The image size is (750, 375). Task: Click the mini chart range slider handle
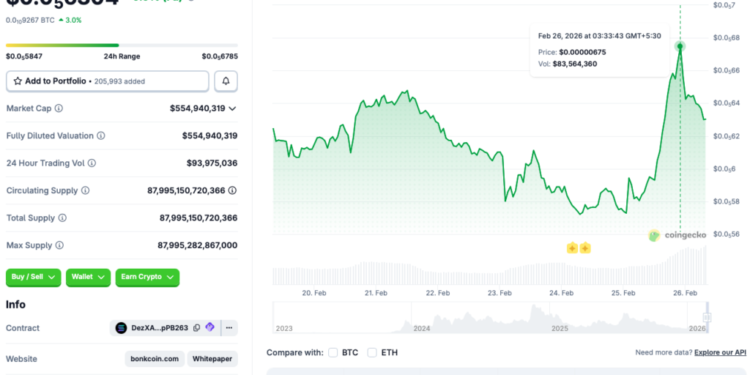(707, 317)
